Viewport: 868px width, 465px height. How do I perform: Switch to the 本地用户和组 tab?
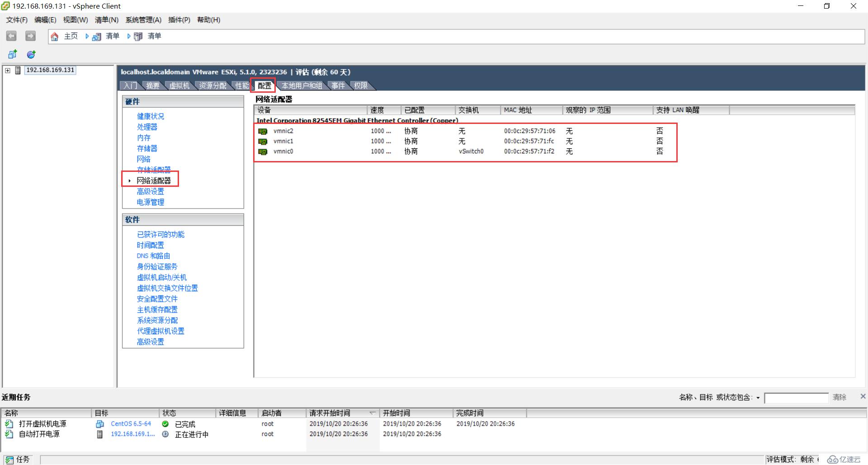point(302,85)
